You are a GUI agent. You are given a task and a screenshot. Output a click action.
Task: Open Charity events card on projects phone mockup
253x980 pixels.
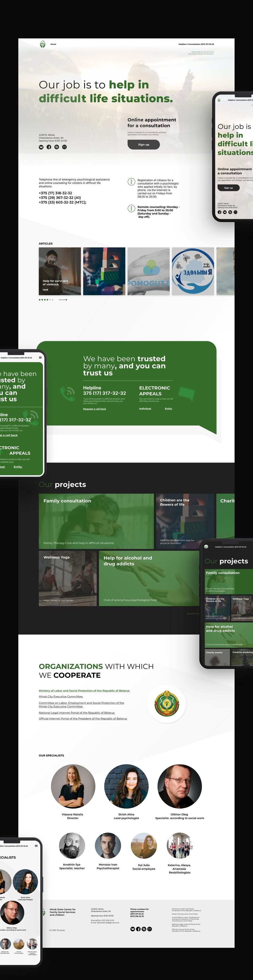pos(217,657)
